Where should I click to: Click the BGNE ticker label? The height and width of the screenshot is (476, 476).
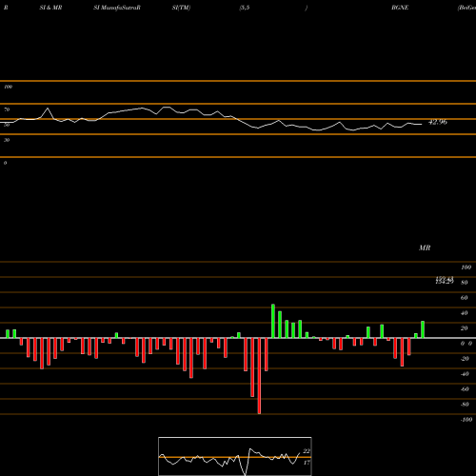click(x=400, y=8)
